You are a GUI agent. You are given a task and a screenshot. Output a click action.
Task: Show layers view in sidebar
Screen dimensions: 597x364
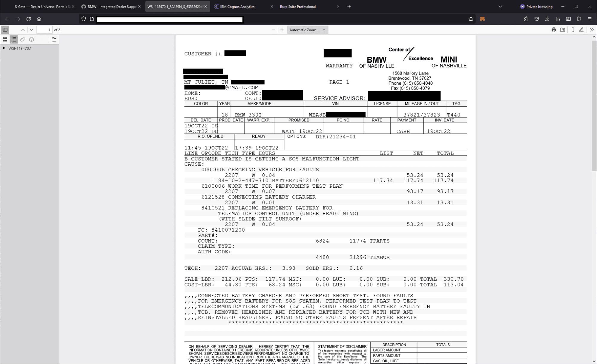click(31, 39)
